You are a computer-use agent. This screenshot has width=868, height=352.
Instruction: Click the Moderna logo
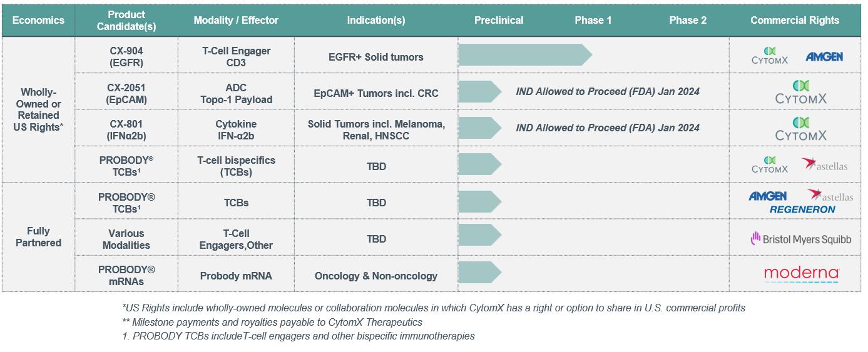[x=801, y=274]
